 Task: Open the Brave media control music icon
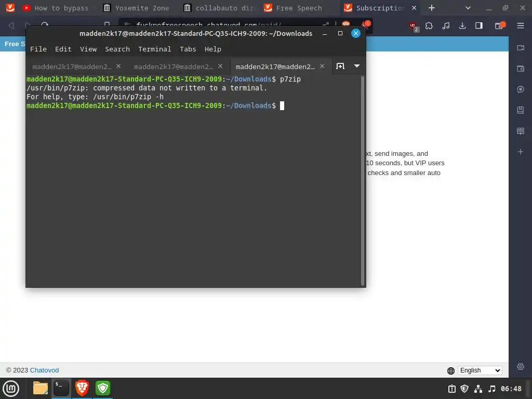click(x=446, y=25)
